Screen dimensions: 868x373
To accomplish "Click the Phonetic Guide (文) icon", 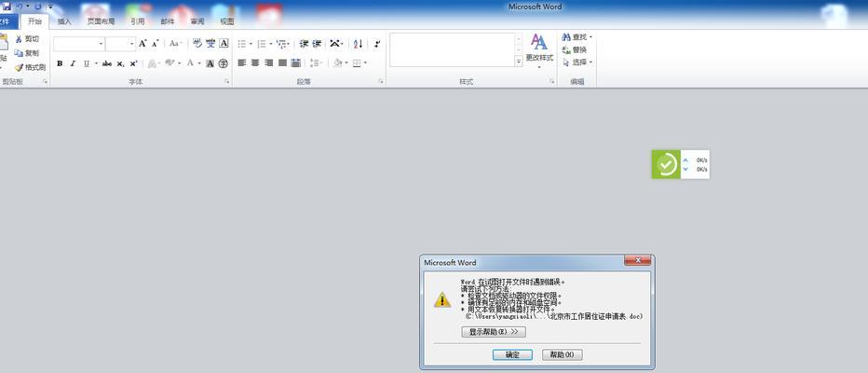I will [210, 43].
